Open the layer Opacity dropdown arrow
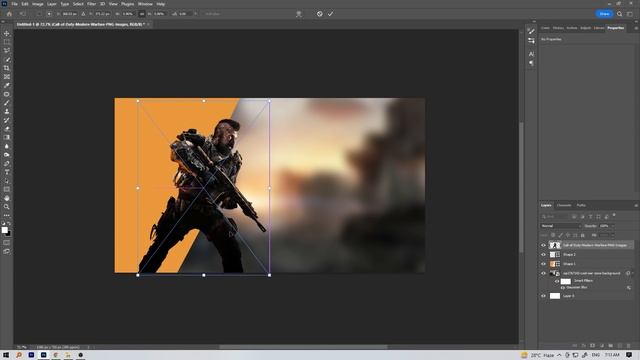 [x=613, y=226]
